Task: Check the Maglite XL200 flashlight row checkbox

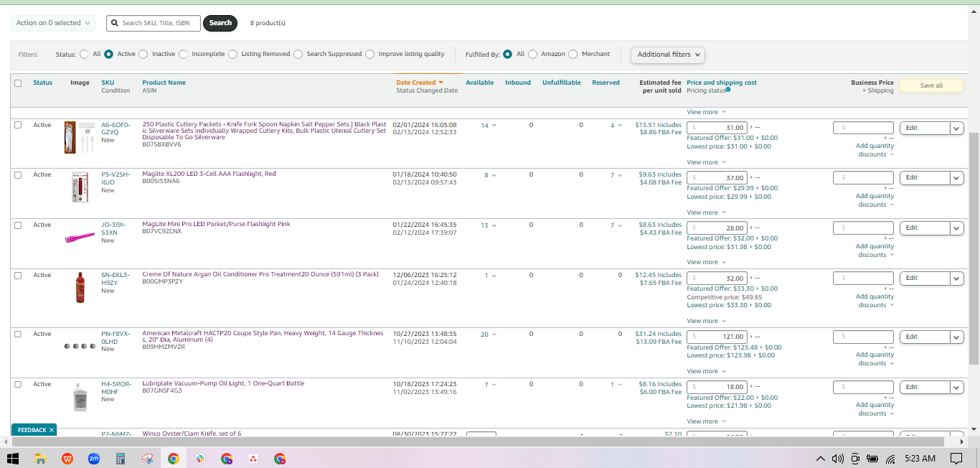Action: [18, 174]
